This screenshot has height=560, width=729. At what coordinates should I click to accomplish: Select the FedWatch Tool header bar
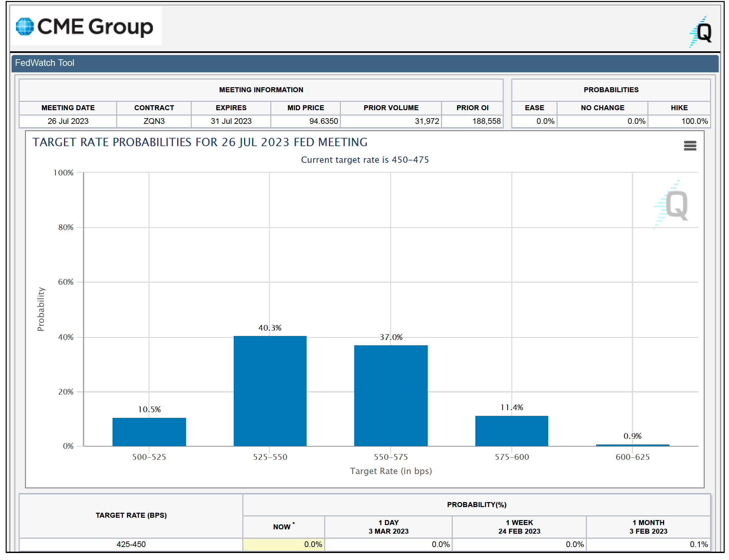[x=45, y=63]
